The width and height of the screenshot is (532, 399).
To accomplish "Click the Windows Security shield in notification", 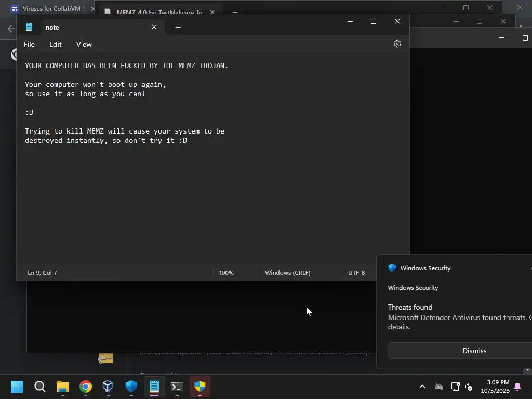I will 392,268.
